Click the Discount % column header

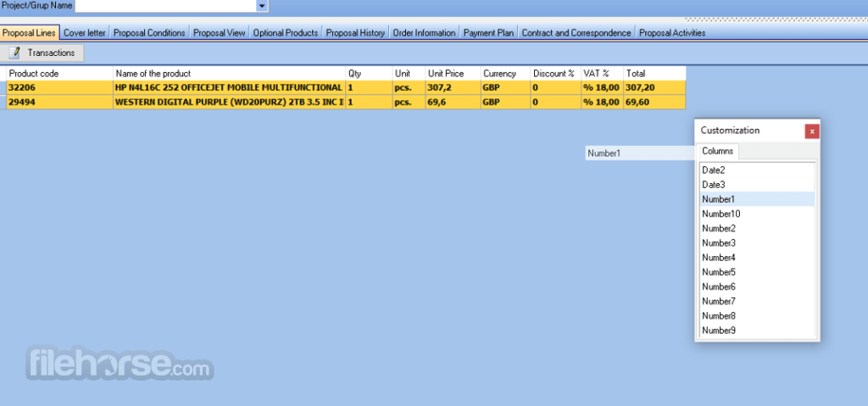click(x=556, y=73)
